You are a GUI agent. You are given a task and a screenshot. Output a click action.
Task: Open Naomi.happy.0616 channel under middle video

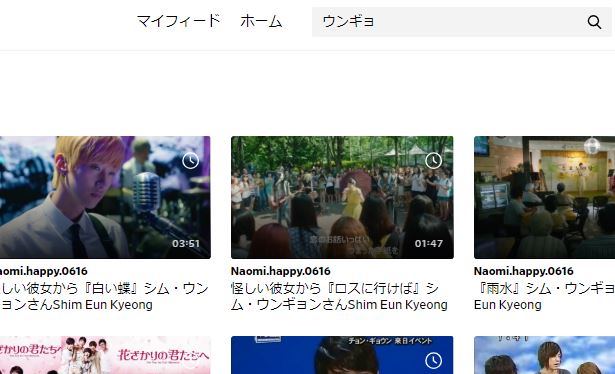click(x=280, y=271)
